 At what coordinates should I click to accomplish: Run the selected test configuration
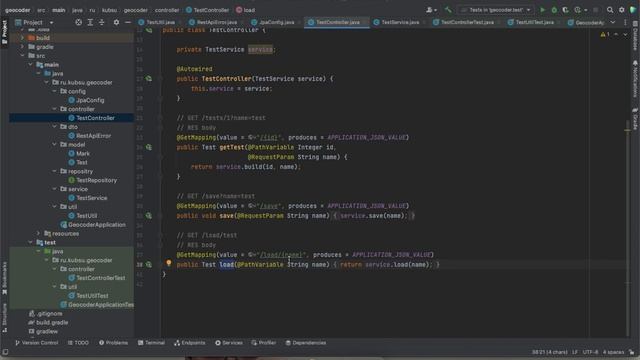click(542, 10)
